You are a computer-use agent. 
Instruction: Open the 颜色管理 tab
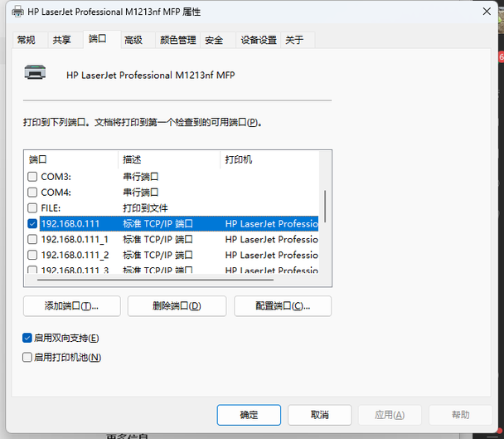pyautogui.click(x=177, y=40)
